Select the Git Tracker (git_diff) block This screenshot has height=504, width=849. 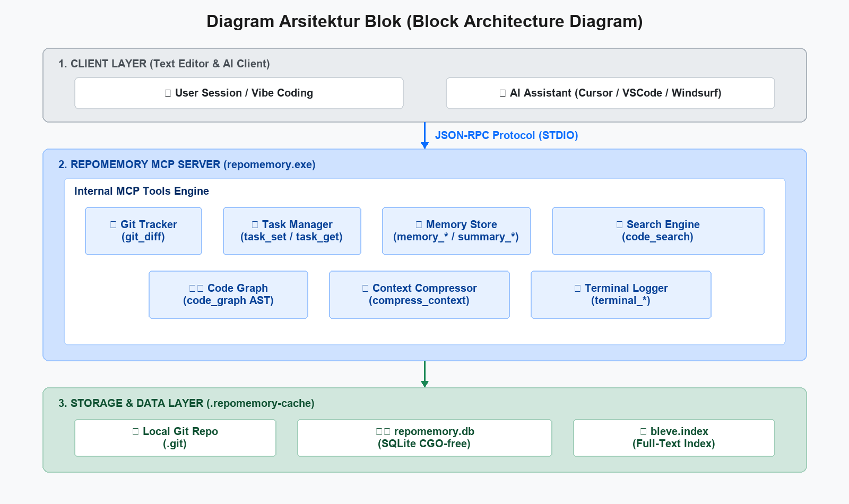pyautogui.click(x=143, y=231)
